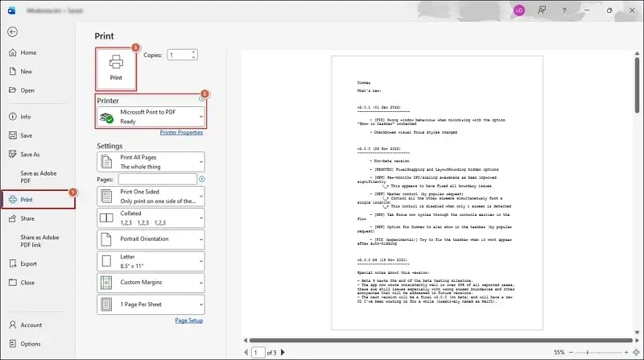Image resolution: width=644 pixels, height=360 pixels.
Task: Select Print in the sidebar
Action: click(38, 199)
